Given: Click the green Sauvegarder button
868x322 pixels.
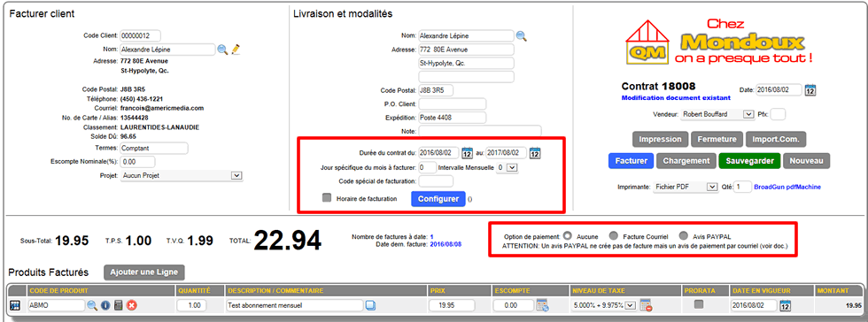Looking at the screenshot, I should (x=749, y=161).
